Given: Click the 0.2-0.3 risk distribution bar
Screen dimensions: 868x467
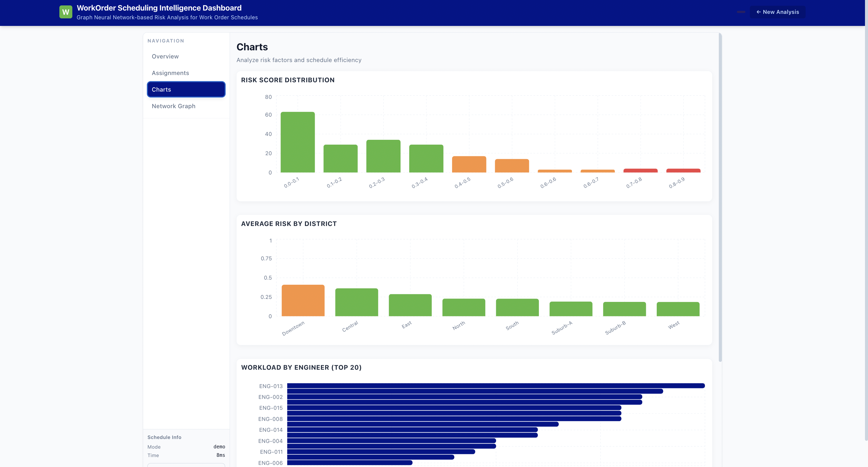Looking at the screenshot, I should click(383, 156).
